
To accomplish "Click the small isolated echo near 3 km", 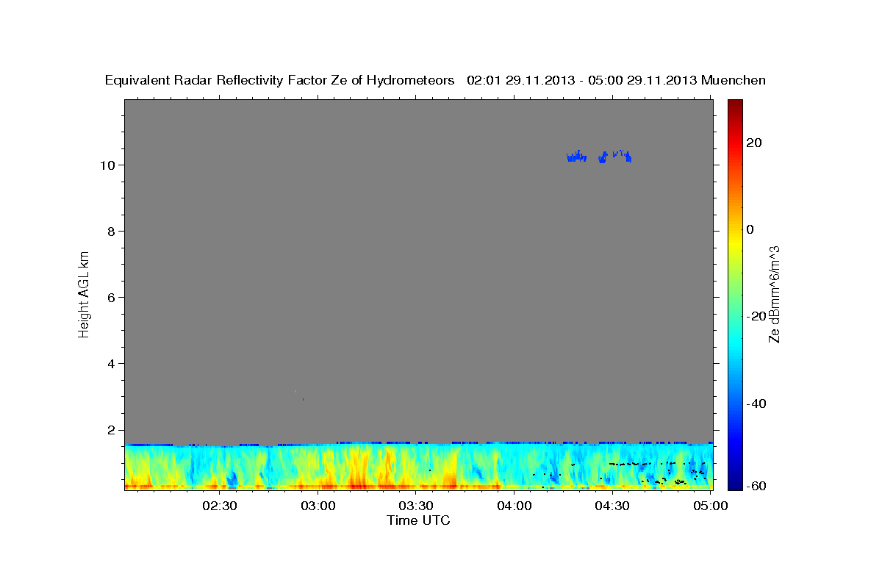I will (x=300, y=395).
